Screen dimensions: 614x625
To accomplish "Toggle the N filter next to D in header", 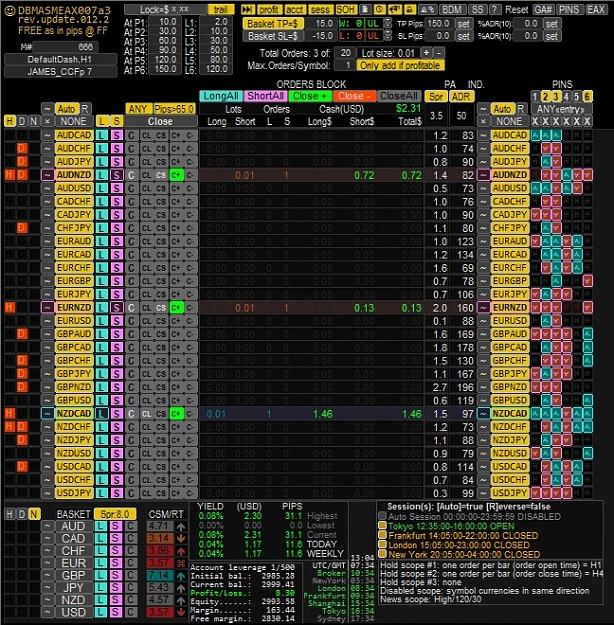I will pos(34,121).
